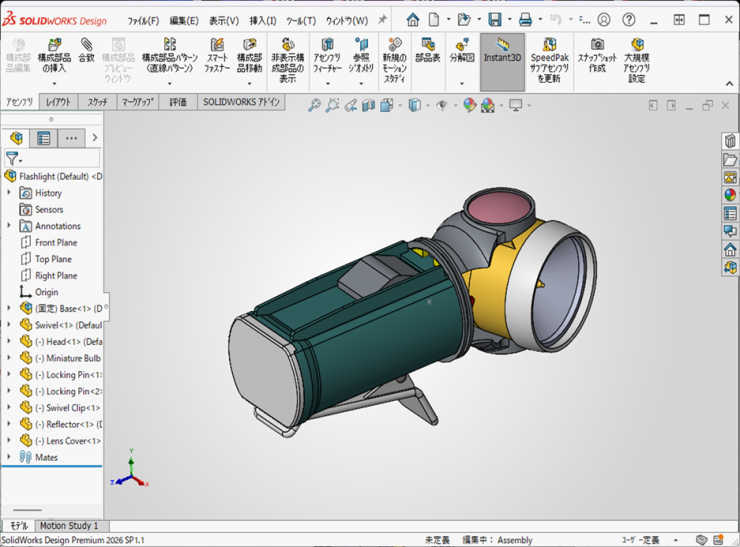740x547 pixels.
Task: Click the Zoom to Fit magnifier icon
Action: (x=314, y=105)
